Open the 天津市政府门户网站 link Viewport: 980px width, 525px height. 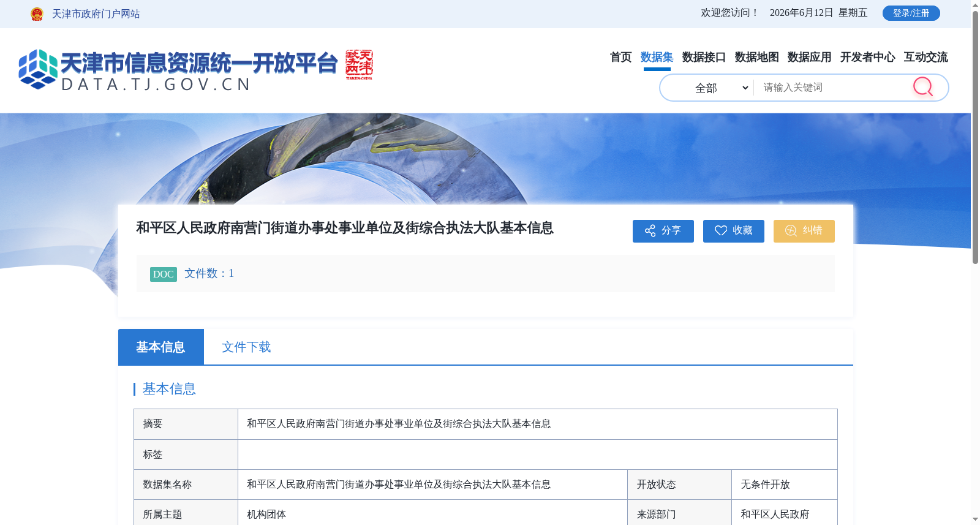tap(96, 14)
